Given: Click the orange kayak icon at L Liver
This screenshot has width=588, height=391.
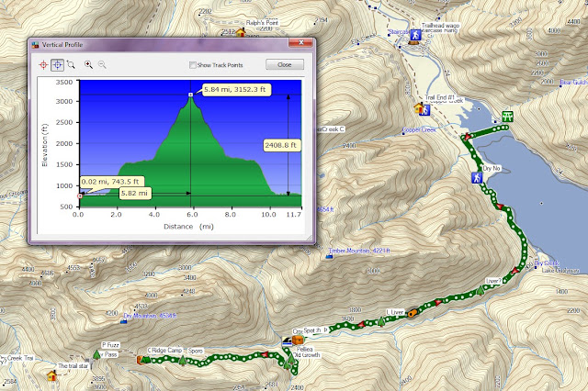Looking at the screenshot, I should click(413, 313).
